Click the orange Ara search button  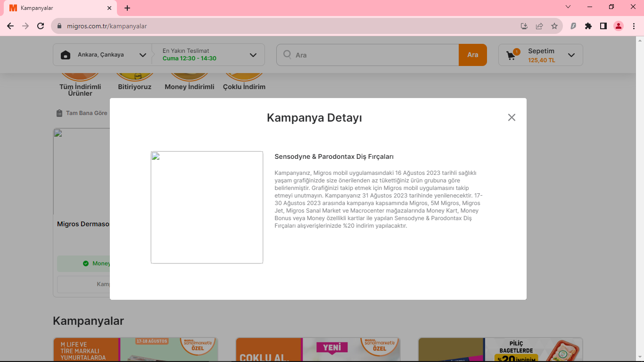click(x=473, y=55)
